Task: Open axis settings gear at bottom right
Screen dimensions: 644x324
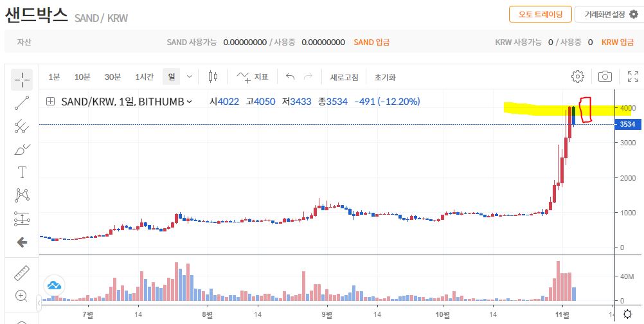Action: (x=627, y=314)
